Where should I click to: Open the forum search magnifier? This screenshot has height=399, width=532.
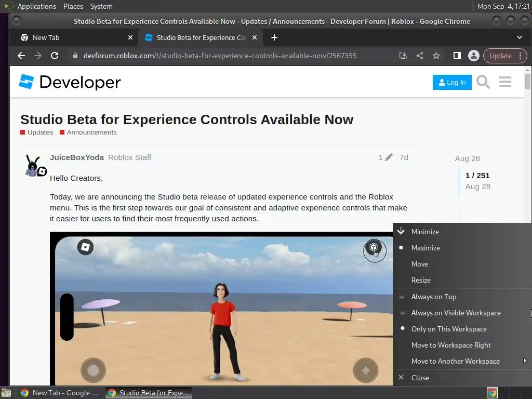click(483, 82)
